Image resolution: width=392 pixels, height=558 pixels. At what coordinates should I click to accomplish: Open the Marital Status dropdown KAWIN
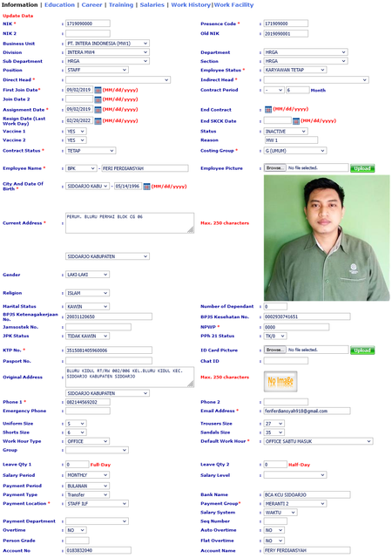coord(87,306)
